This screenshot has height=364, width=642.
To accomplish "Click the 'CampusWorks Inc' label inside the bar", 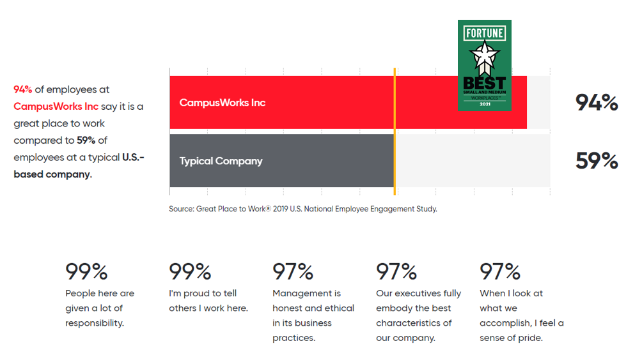I will pyautogui.click(x=223, y=103).
